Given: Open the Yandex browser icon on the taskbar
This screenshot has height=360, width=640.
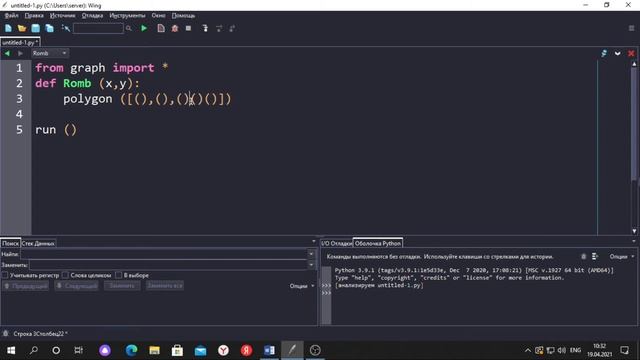Looking at the screenshot, I should pyautogui.click(x=223, y=350).
